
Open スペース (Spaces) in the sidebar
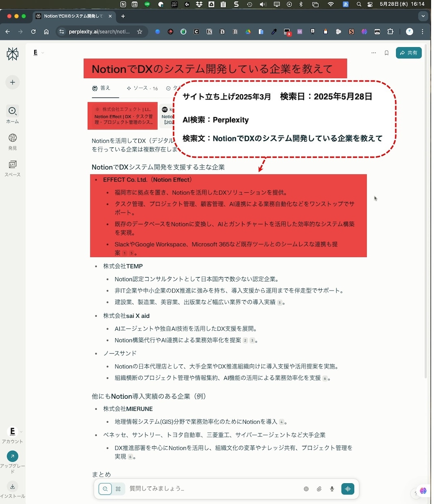[x=13, y=168]
